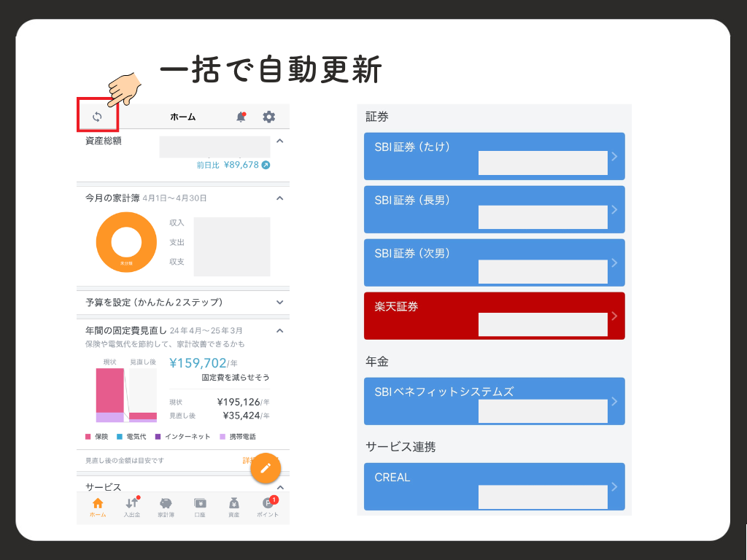Tap ¥159,702/年 savings amount
This screenshot has width=747, height=560.
pos(204,363)
